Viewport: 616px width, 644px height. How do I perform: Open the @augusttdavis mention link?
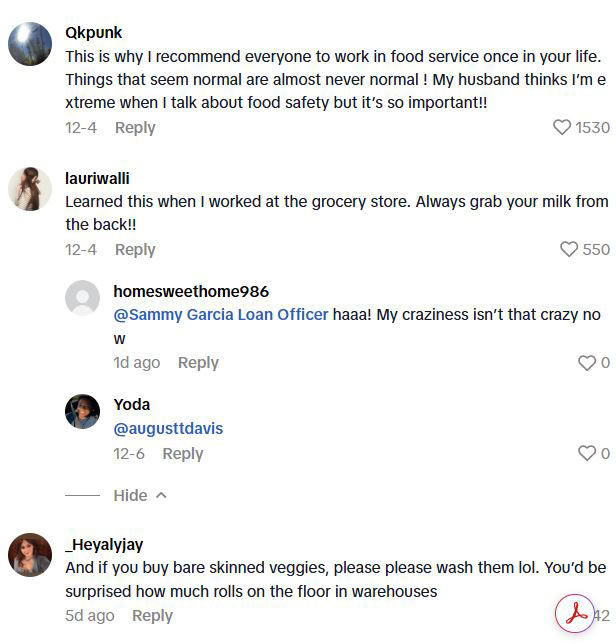(x=168, y=429)
